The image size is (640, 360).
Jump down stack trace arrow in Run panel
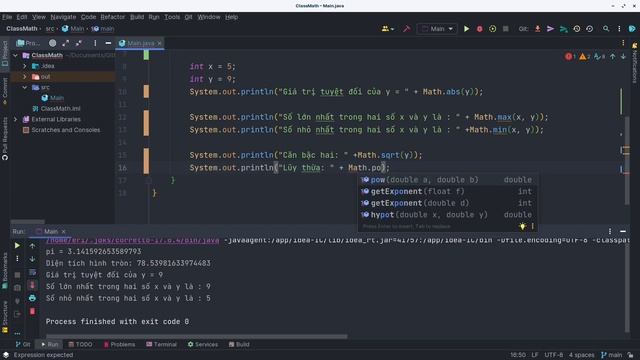(32, 259)
